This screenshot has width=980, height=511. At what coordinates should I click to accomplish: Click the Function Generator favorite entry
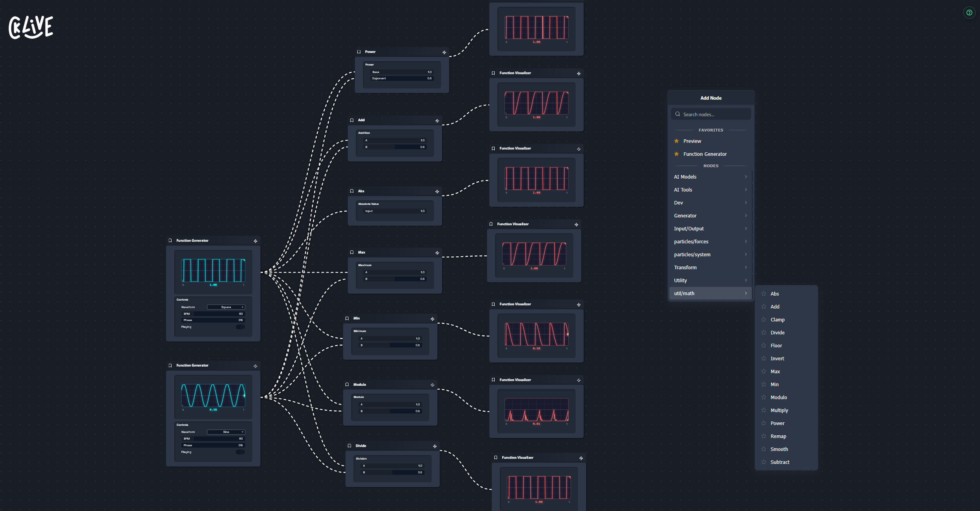[x=705, y=154]
